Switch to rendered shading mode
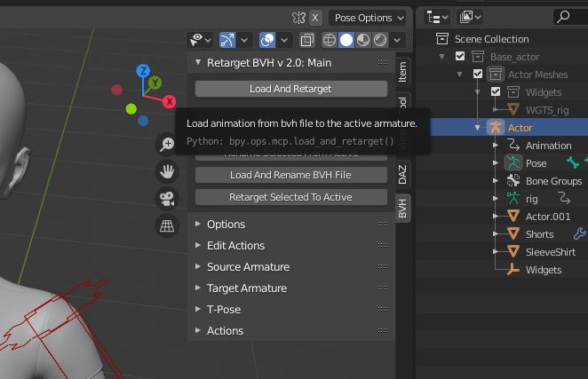Viewport: 588px width, 379px height. (380, 40)
